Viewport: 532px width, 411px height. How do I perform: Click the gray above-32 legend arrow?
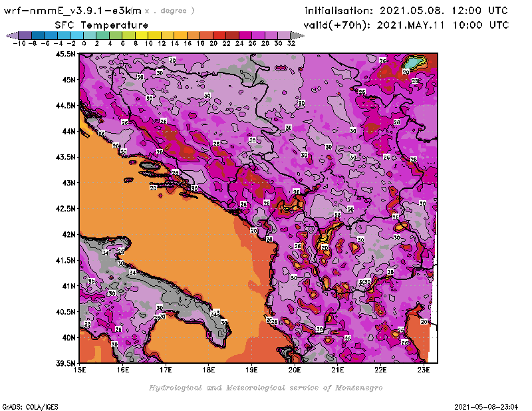pyautogui.click(x=297, y=35)
